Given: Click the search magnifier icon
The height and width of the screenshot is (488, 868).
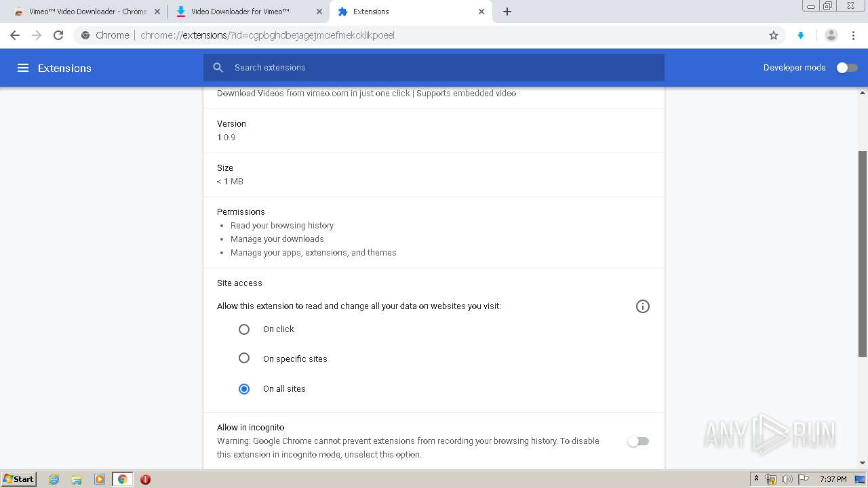Looking at the screenshot, I should (x=218, y=68).
